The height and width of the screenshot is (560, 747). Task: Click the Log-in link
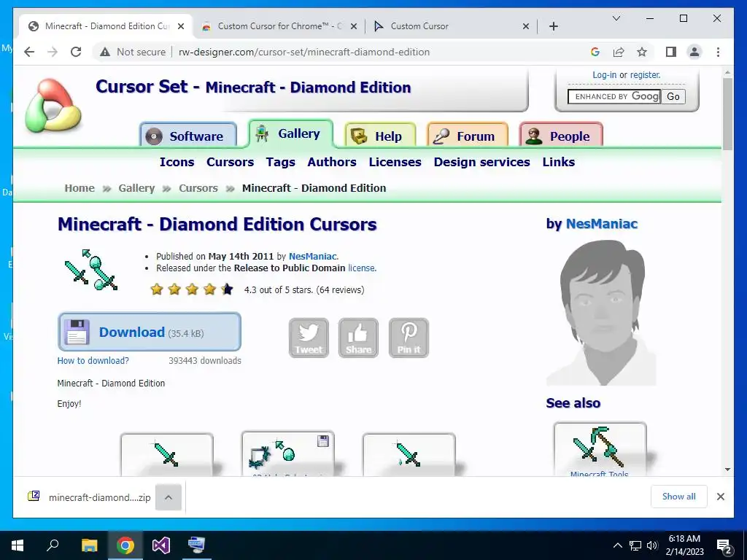(x=604, y=75)
